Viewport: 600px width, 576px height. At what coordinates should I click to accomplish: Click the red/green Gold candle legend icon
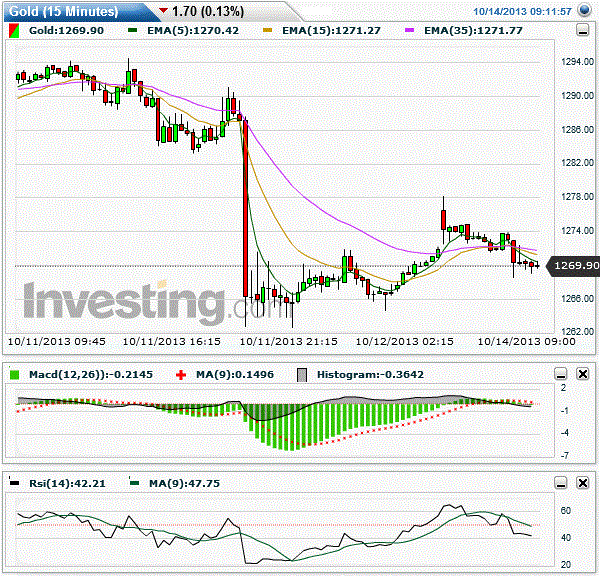pyautogui.click(x=14, y=31)
